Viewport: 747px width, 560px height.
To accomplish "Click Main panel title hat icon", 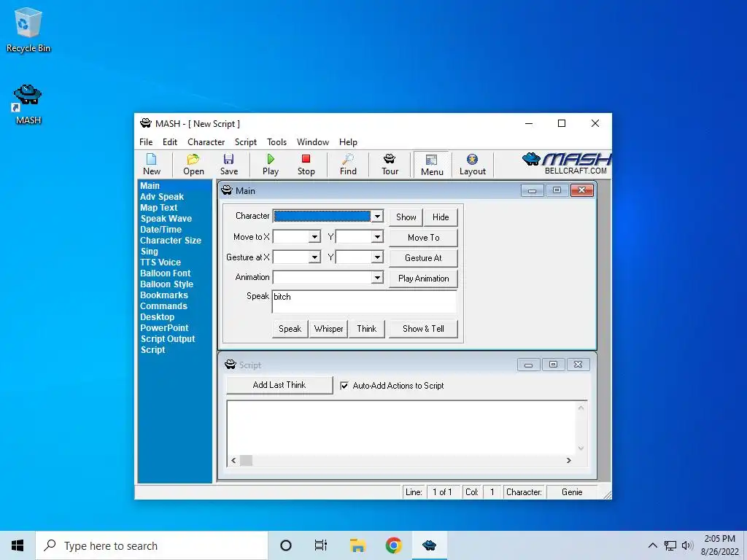I will (227, 190).
